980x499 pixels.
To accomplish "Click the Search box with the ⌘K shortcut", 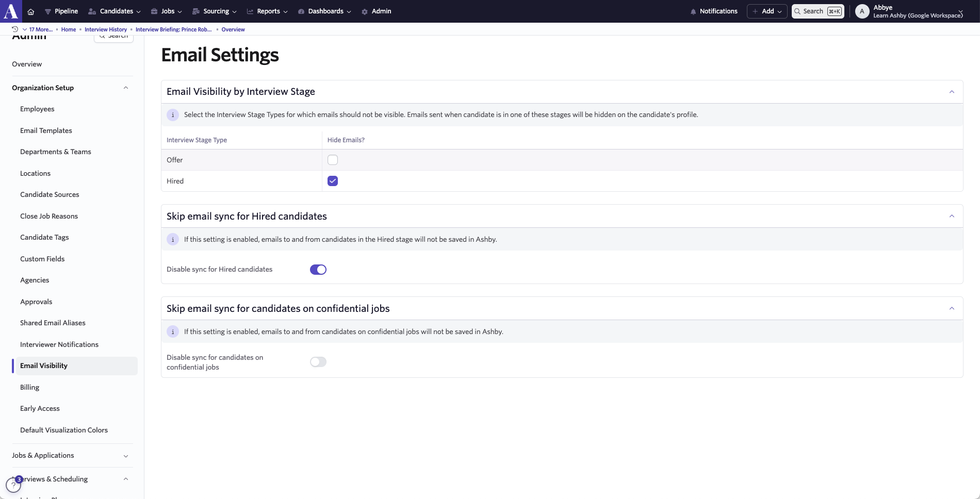I will pyautogui.click(x=818, y=11).
